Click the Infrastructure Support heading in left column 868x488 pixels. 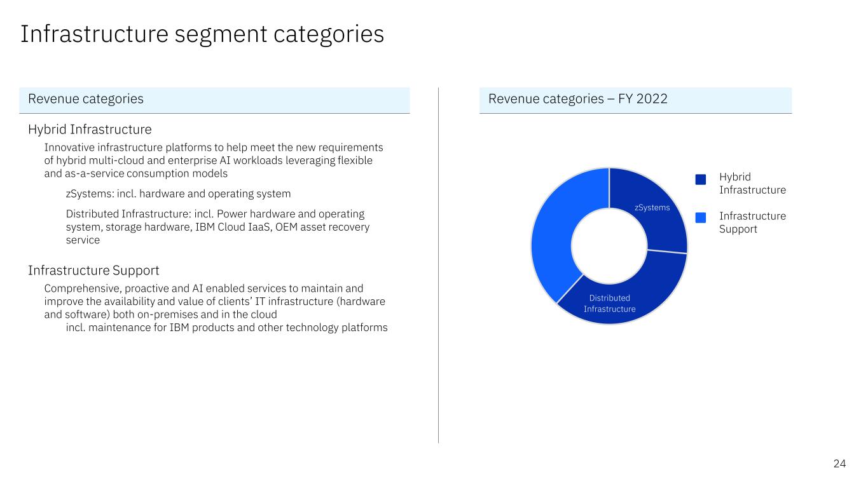click(93, 271)
